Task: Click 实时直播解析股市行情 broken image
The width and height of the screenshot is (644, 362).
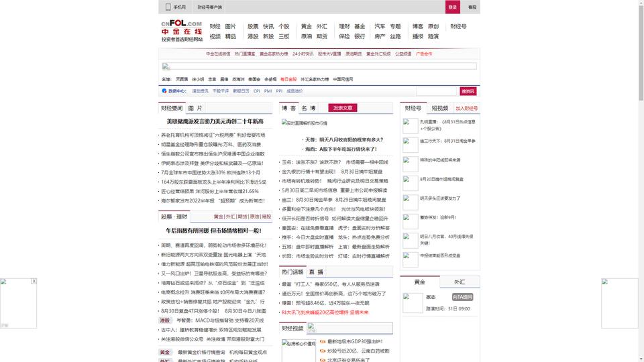Action: point(305,123)
